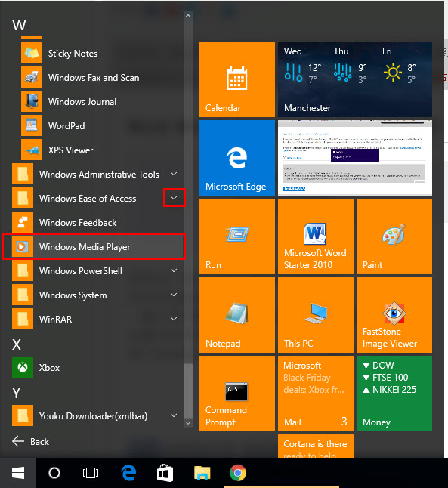Image resolution: width=448 pixels, height=488 pixels.
Task: Open the Run tile
Action: click(237, 236)
